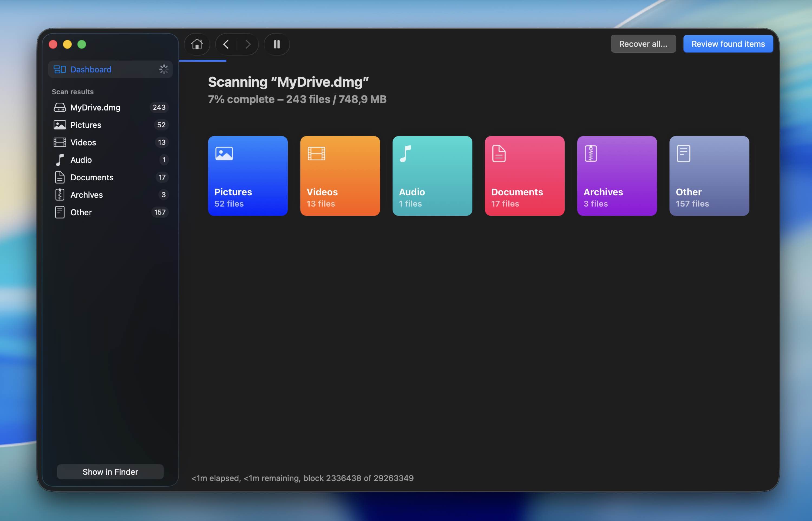Click the Archives zipper icon in the sidebar
812x521 pixels.
[x=60, y=195]
